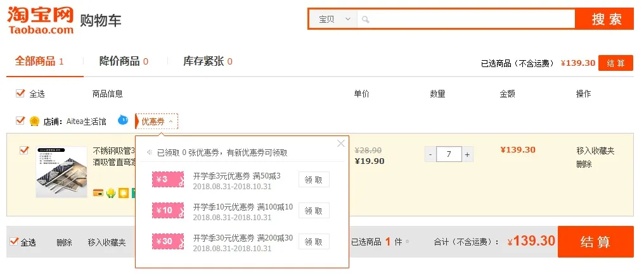Click the gold shop badge icon

(x=34, y=121)
